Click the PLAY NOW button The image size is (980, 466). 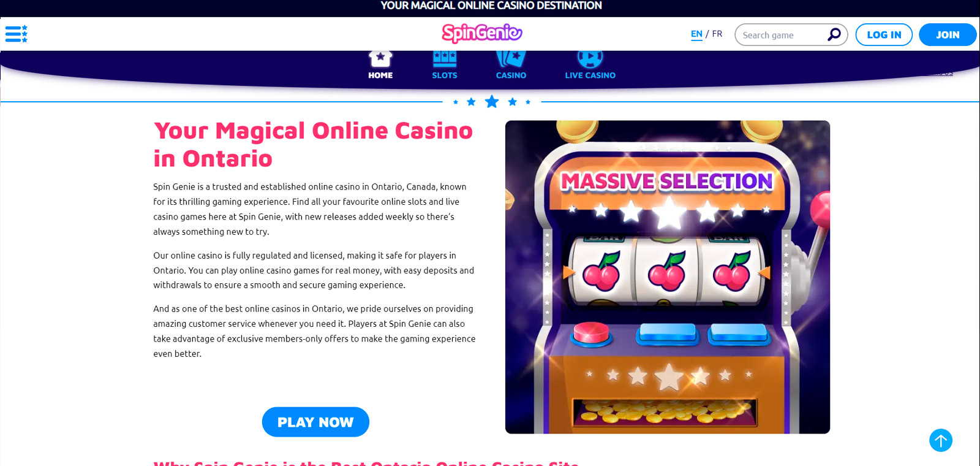(315, 422)
